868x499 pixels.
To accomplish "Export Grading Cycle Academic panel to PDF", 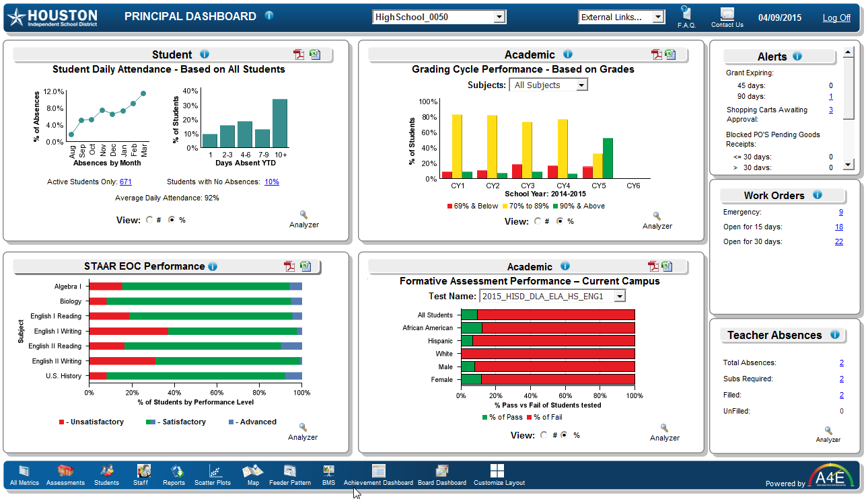I will [656, 55].
